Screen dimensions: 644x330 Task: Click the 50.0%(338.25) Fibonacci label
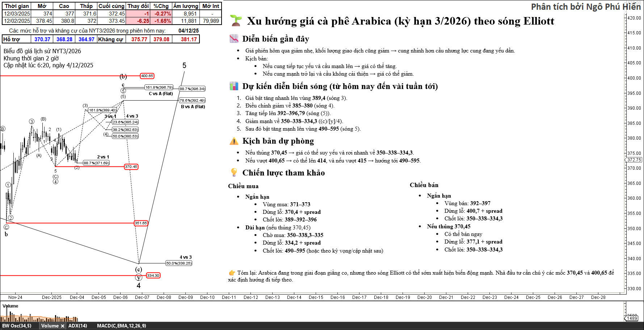click(179, 263)
